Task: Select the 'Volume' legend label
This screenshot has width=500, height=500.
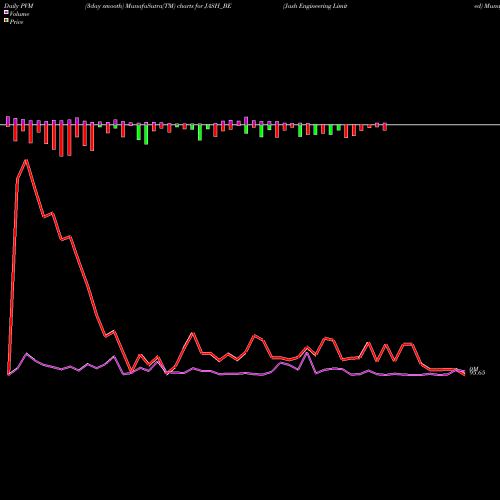Action: tap(19, 14)
